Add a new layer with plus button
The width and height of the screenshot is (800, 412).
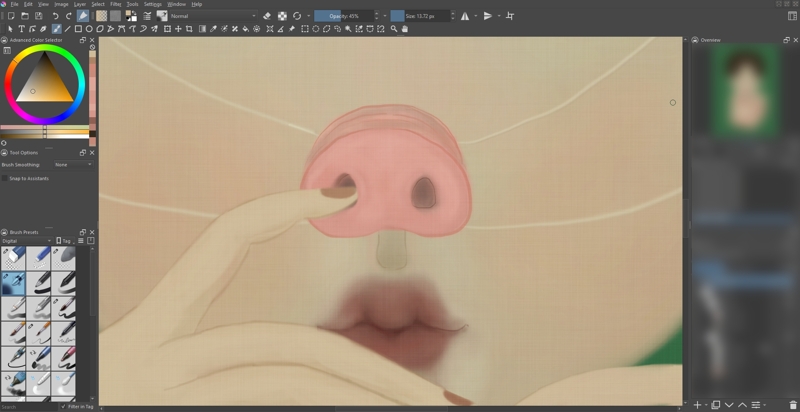(697, 405)
